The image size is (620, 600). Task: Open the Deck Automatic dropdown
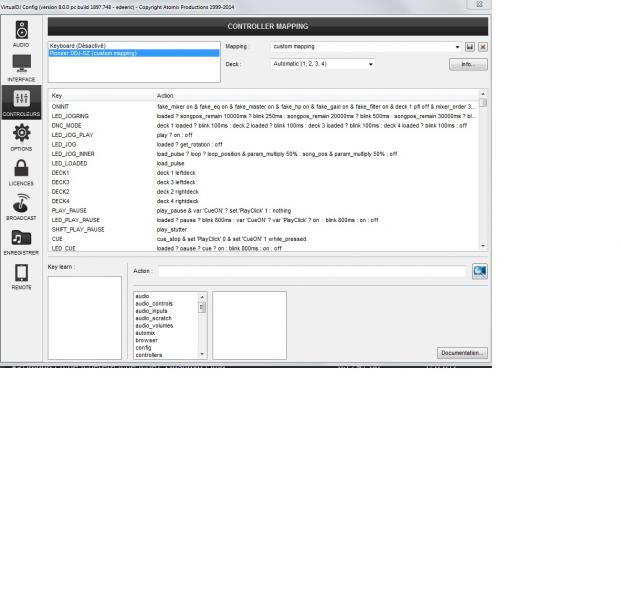[x=323, y=64]
